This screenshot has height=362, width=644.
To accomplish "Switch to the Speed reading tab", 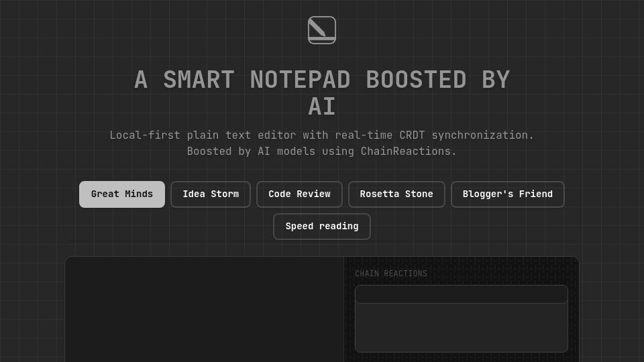I will [322, 227].
